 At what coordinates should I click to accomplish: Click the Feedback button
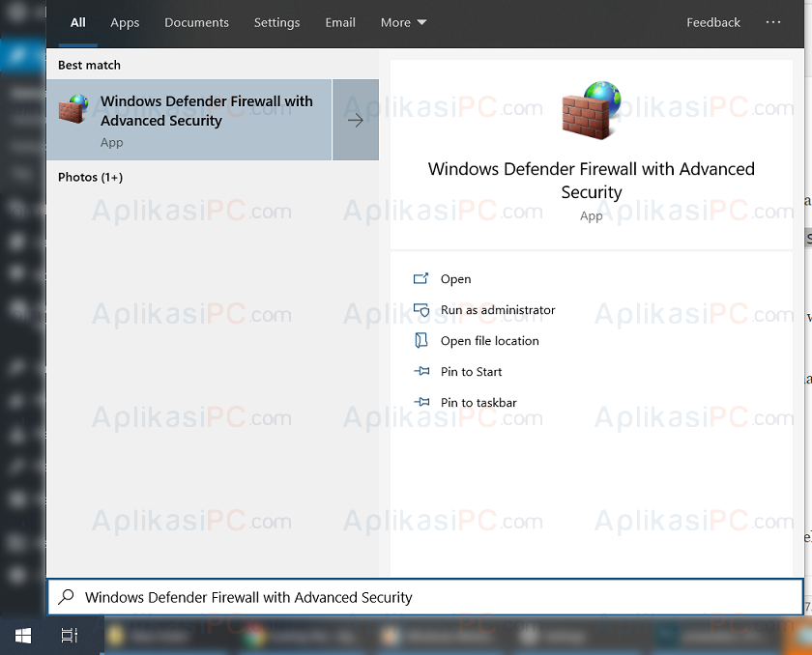click(713, 23)
